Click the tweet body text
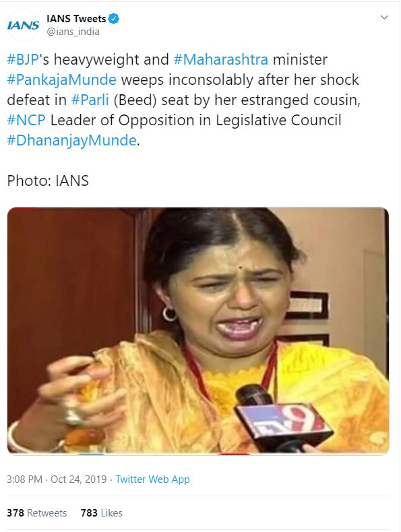Image resolution: width=401 pixels, height=532 pixels. (x=183, y=100)
